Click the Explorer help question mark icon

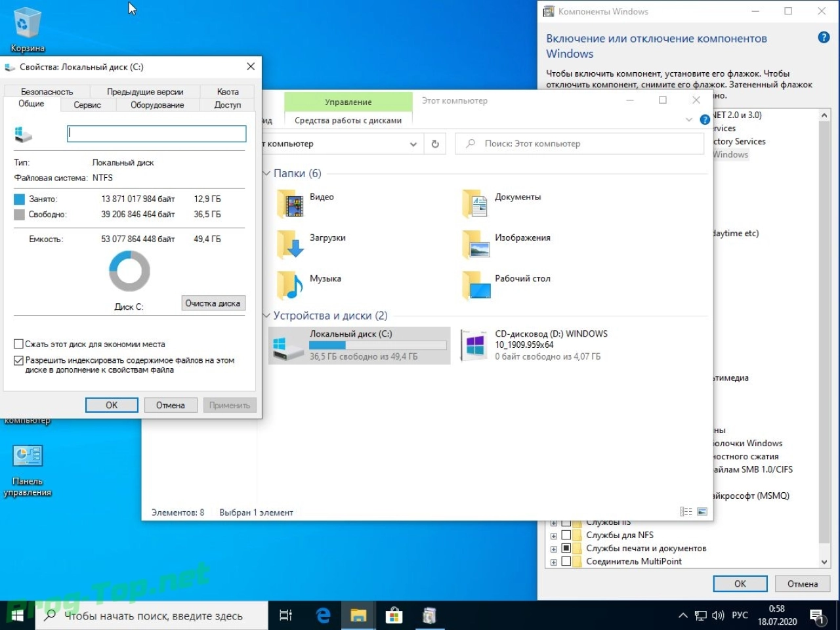[705, 119]
